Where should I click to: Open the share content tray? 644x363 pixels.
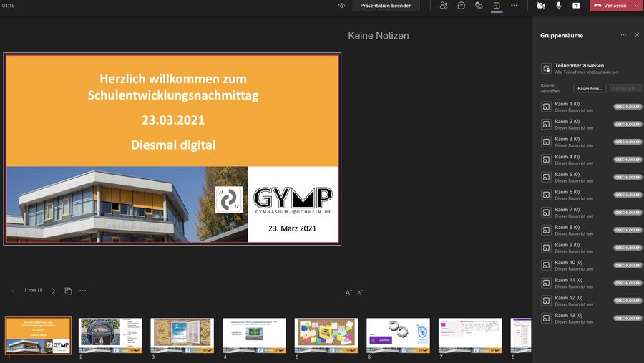point(576,6)
